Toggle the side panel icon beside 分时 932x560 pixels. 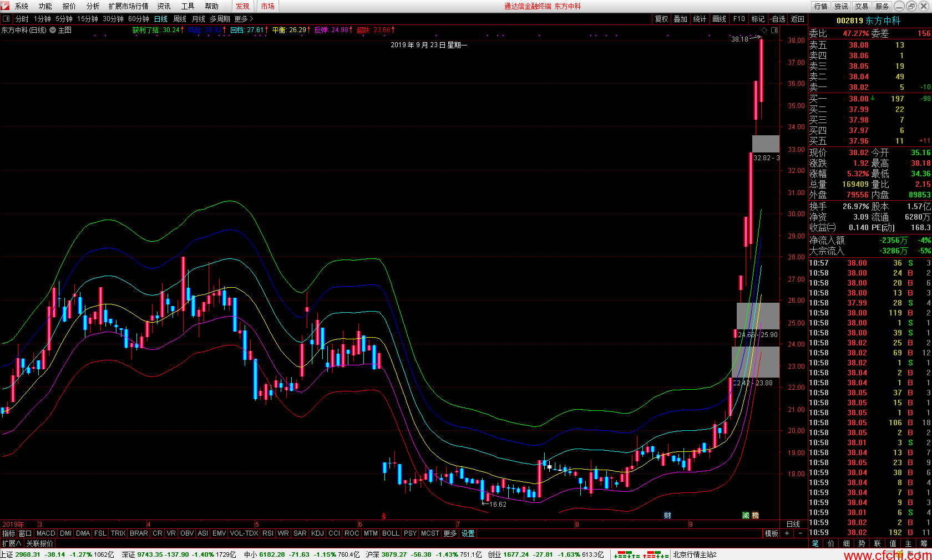pos(6,19)
